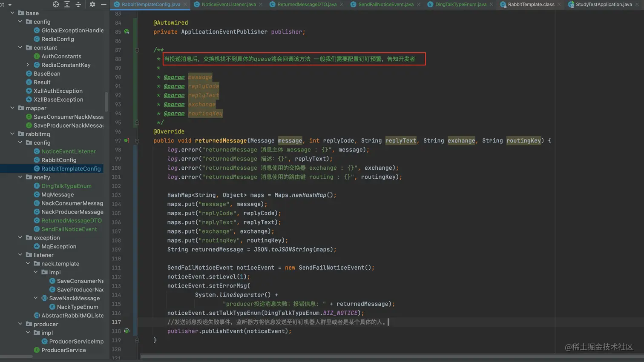Open the DingTalkTypeEnum file in tree
Screen dimensions: 644x362
pos(63,186)
